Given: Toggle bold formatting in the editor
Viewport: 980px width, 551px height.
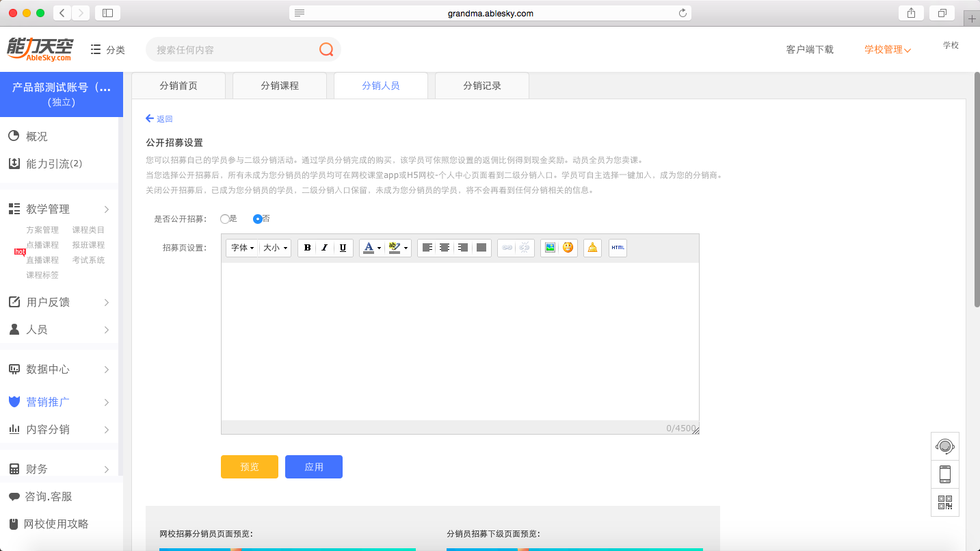Looking at the screenshot, I should pyautogui.click(x=307, y=248).
